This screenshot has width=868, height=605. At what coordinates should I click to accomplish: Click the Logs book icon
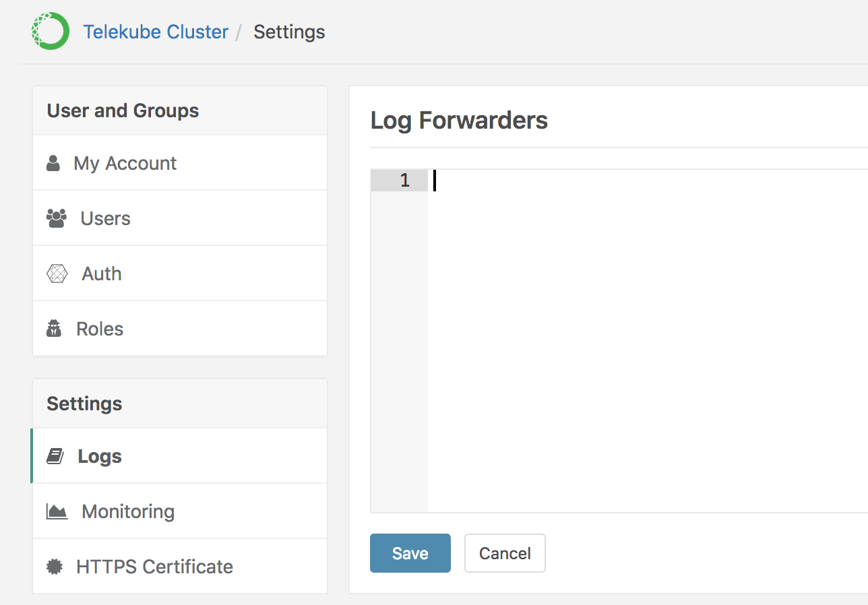55,456
